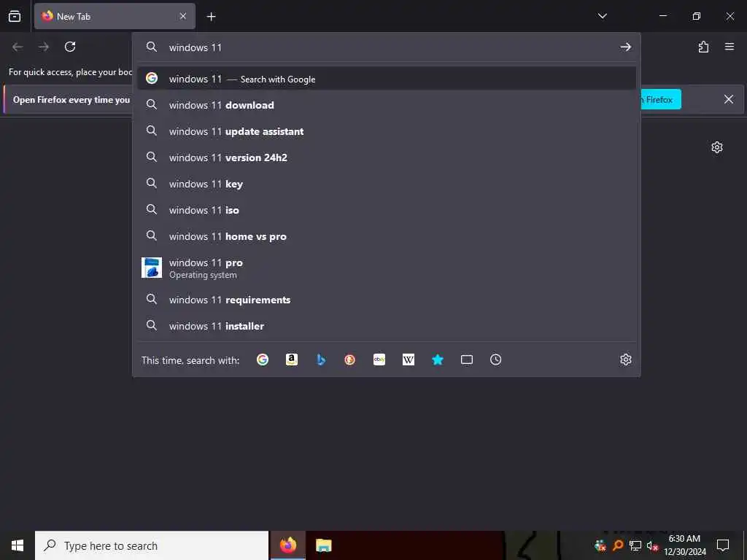This screenshot has width=747, height=560.
Task: Select suggestion windows 11 update assistant
Action: [x=387, y=131]
